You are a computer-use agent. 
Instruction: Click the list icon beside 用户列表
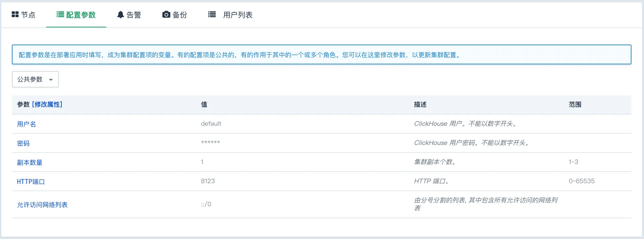(212, 15)
